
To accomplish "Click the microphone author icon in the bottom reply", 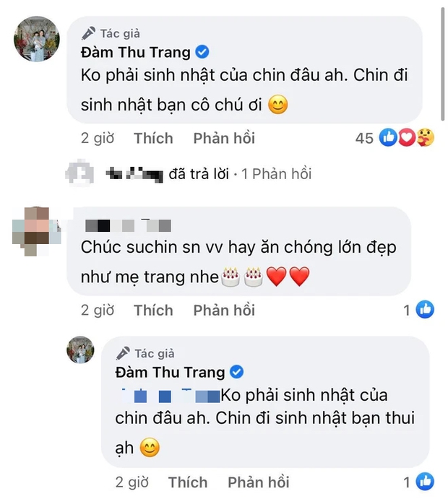I will [123, 353].
